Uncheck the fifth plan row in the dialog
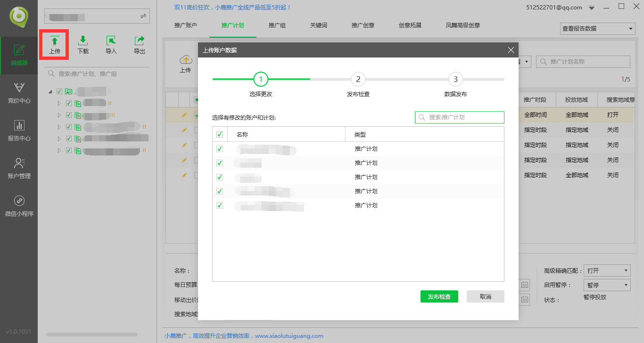Image resolution: width=644 pixels, height=343 pixels. [220, 205]
